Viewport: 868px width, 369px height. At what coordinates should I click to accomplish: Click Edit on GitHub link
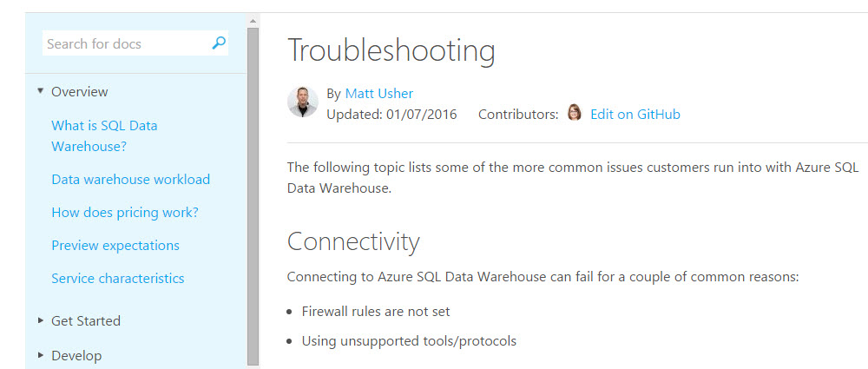coord(635,114)
